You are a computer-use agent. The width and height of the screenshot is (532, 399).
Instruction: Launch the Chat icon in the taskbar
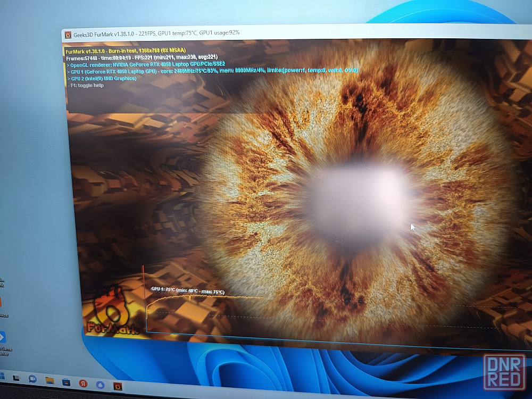tap(32, 379)
